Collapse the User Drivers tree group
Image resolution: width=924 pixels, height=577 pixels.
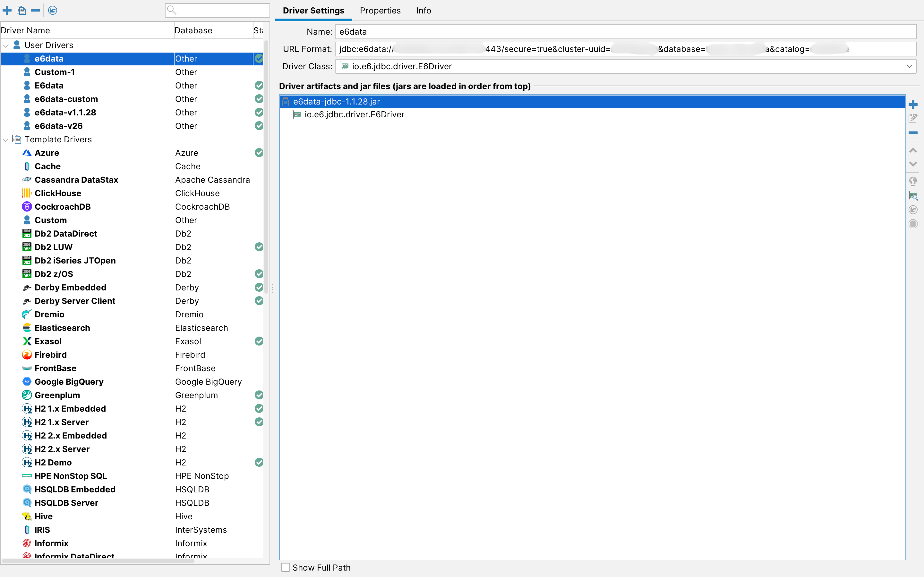point(6,46)
